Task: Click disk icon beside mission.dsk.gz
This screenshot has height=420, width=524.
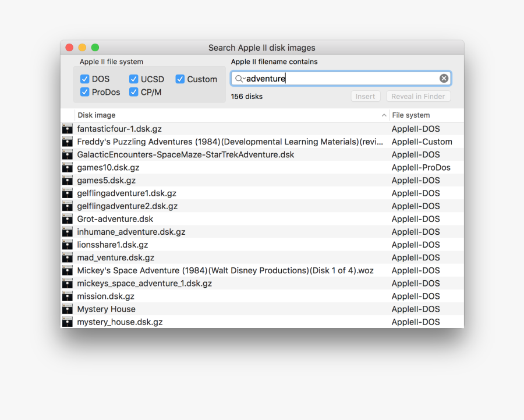Action: [x=68, y=297]
